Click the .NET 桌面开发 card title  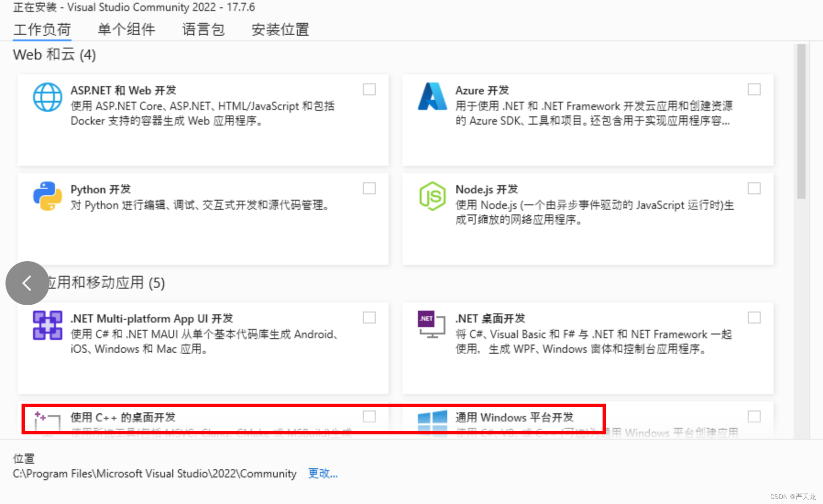(x=490, y=318)
